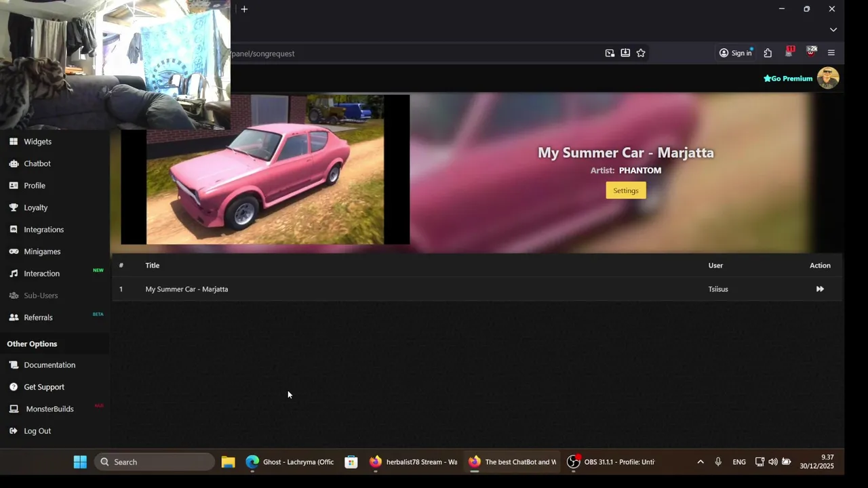Click the microphone tray icon
This screenshot has height=488, width=868.
(x=718, y=462)
